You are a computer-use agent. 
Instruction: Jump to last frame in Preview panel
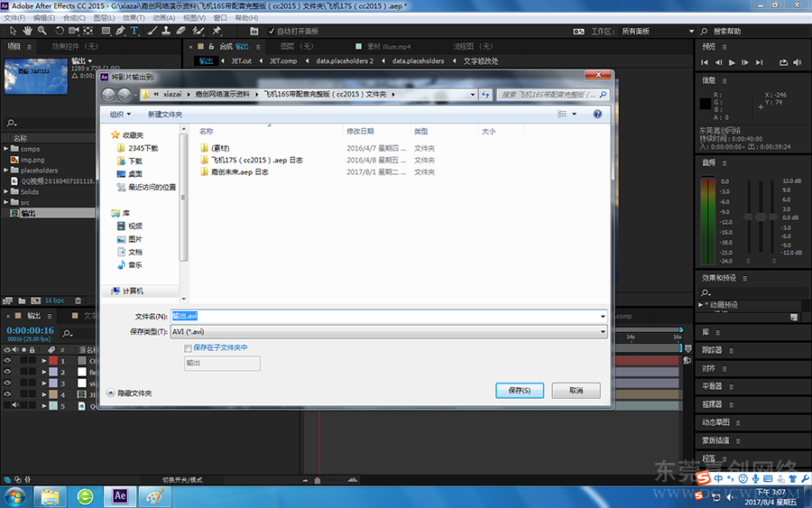click(x=759, y=62)
